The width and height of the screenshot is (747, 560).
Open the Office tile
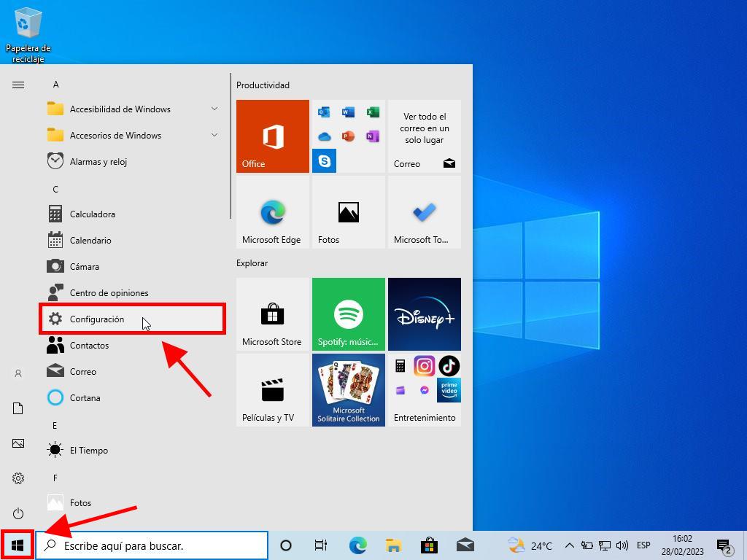tap(272, 136)
